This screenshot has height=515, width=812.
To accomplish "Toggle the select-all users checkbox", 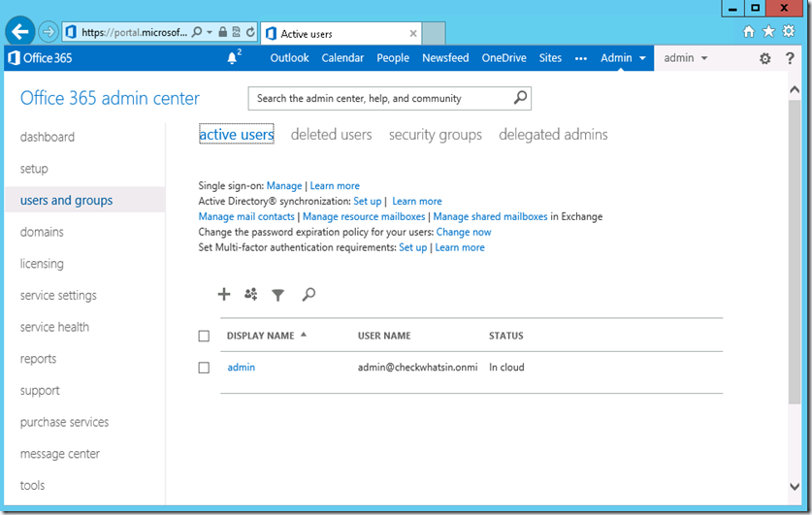I will pyautogui.click(x=204, y=337).
